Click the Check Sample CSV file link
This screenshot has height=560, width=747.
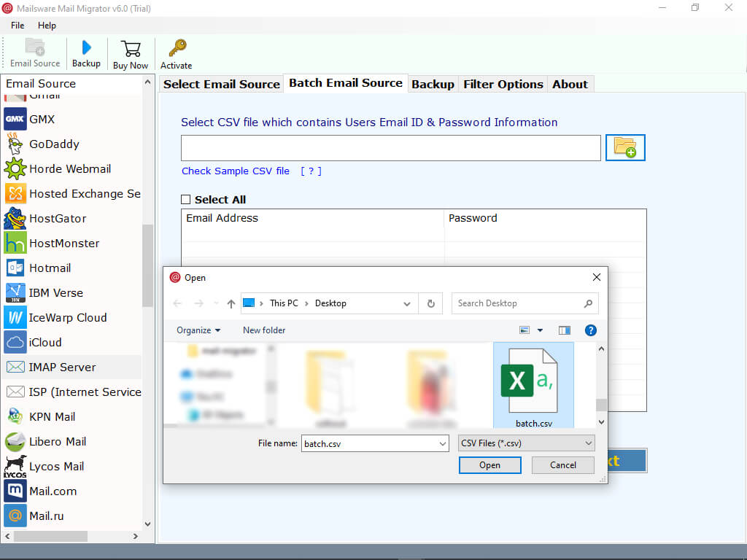(x=235, y=171)
